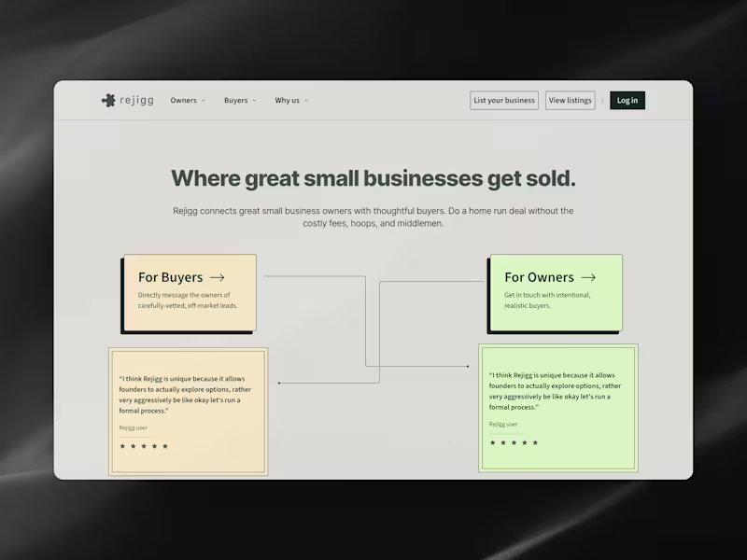Screen dimensions: 747x560
Task: Click the quote text in the green testimonial card
Action: [555, 391]
